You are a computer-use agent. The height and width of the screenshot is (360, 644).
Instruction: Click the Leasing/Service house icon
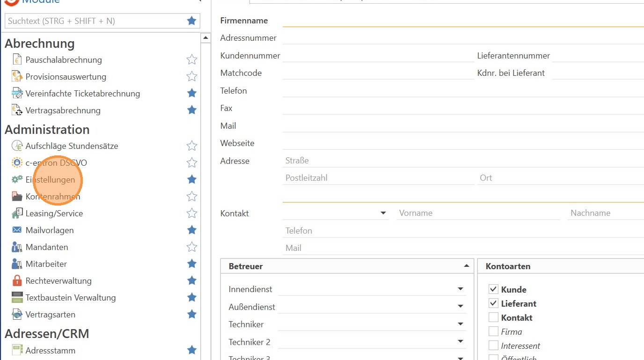point(17,213)
